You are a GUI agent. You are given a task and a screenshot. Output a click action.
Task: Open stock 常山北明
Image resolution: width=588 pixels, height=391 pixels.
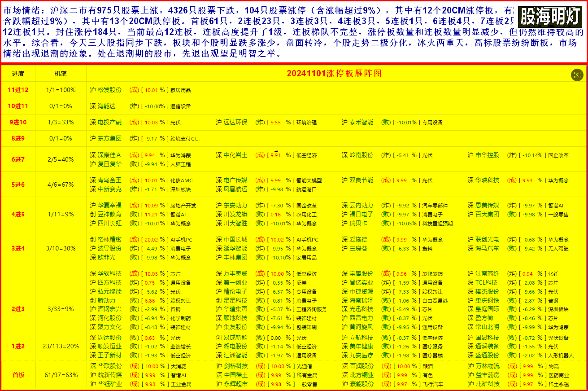[x=487, y=327]
